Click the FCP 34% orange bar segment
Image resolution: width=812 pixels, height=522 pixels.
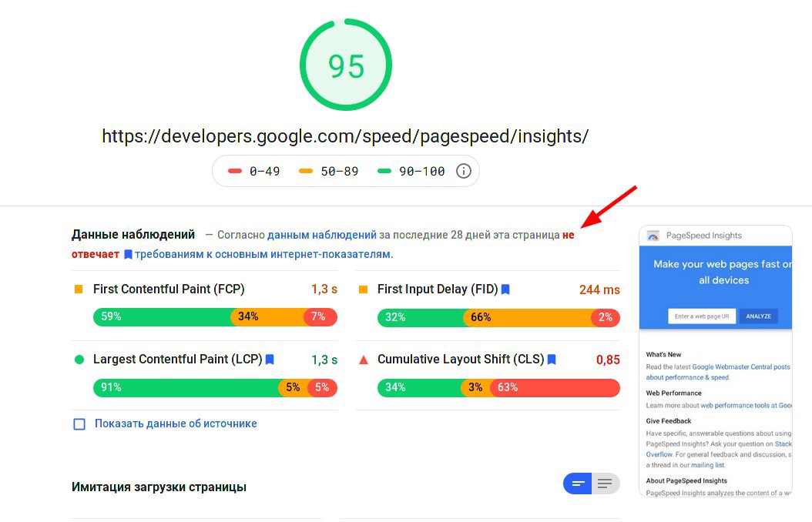pyautogui.click(x=268, y=316)
